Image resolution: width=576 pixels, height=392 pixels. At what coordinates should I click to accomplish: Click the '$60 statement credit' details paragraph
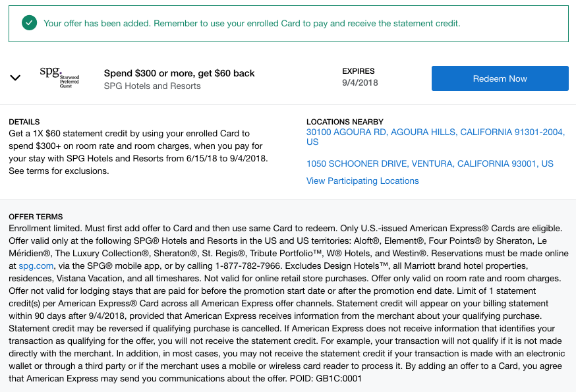tap(138, 152)
